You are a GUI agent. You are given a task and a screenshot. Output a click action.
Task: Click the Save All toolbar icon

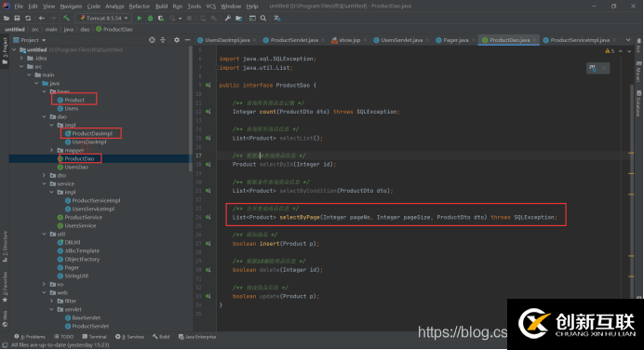[17, 18]
